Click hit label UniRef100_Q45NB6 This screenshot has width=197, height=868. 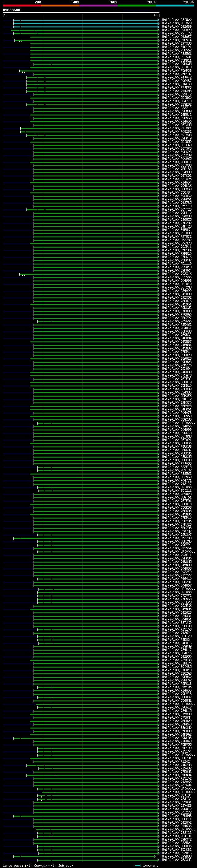pyautogui.click(x=177, y=515)
